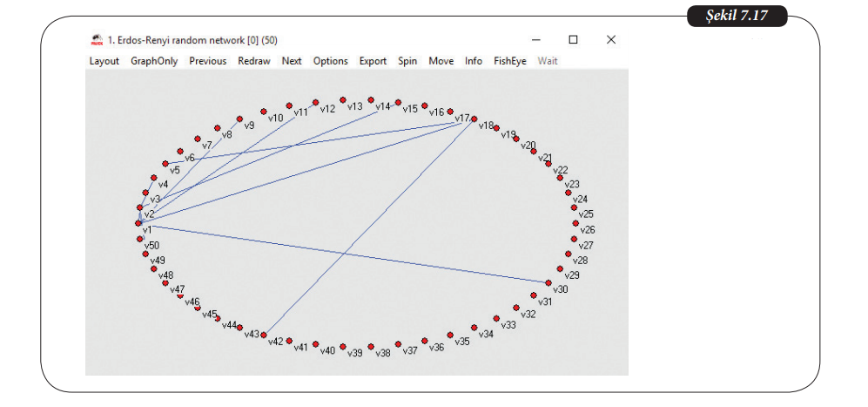Open the Layout menu

coord(104,61)
